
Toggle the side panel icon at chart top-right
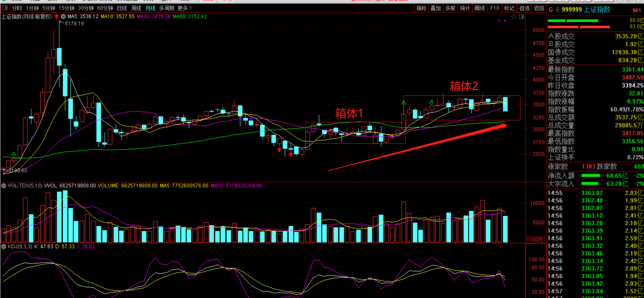pos(522,17)
